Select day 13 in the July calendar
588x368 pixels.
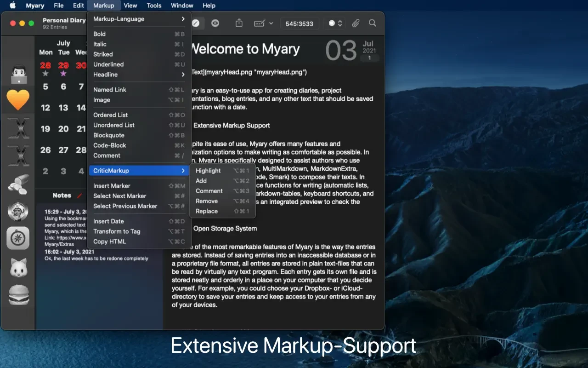63,108
